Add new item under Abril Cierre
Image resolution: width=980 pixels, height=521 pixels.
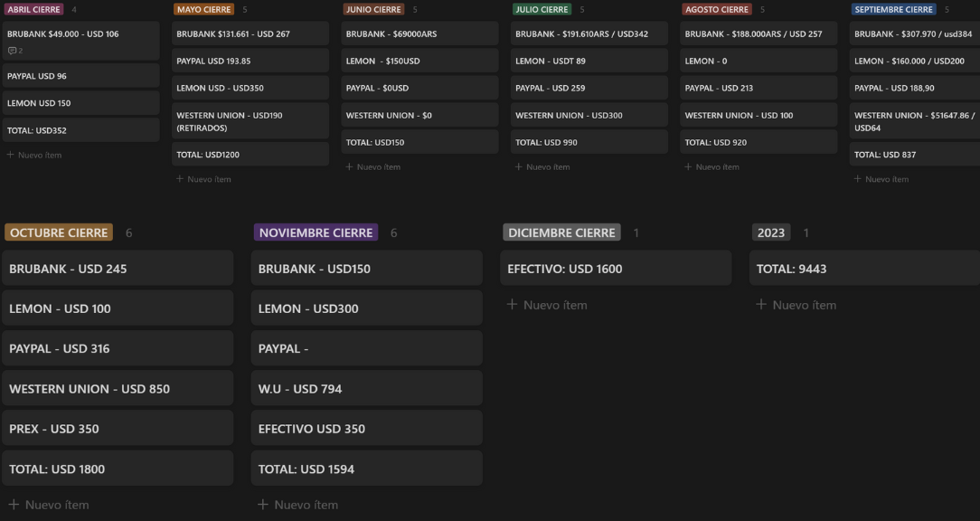(36, 155)
